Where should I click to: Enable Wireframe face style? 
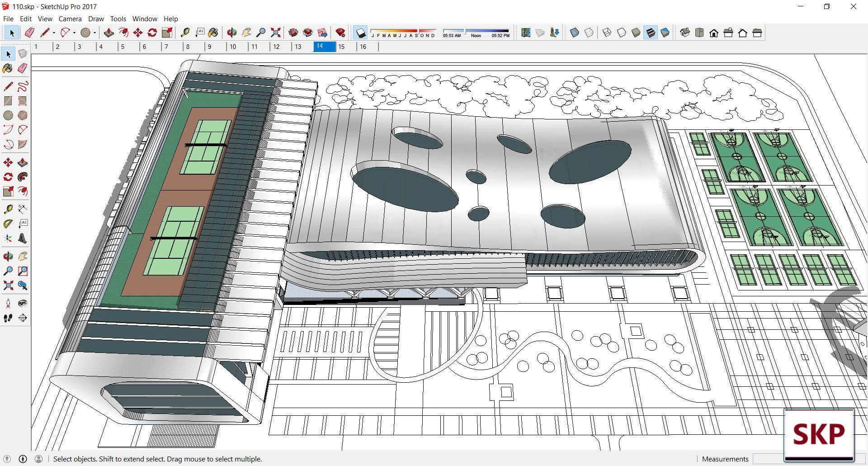[x=607, y=33]
